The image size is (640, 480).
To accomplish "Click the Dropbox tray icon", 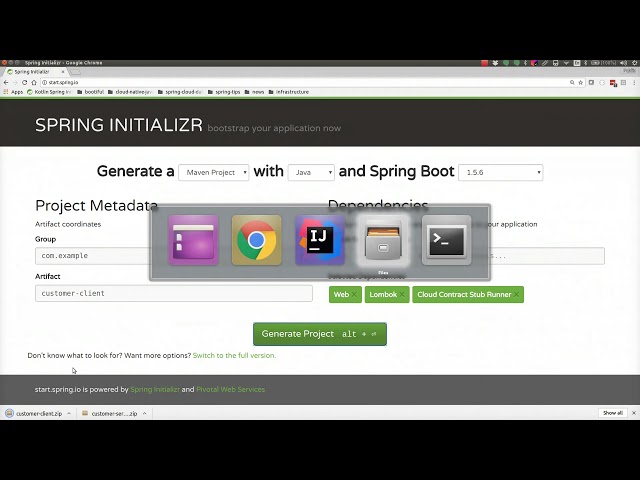I will [495, 63].
